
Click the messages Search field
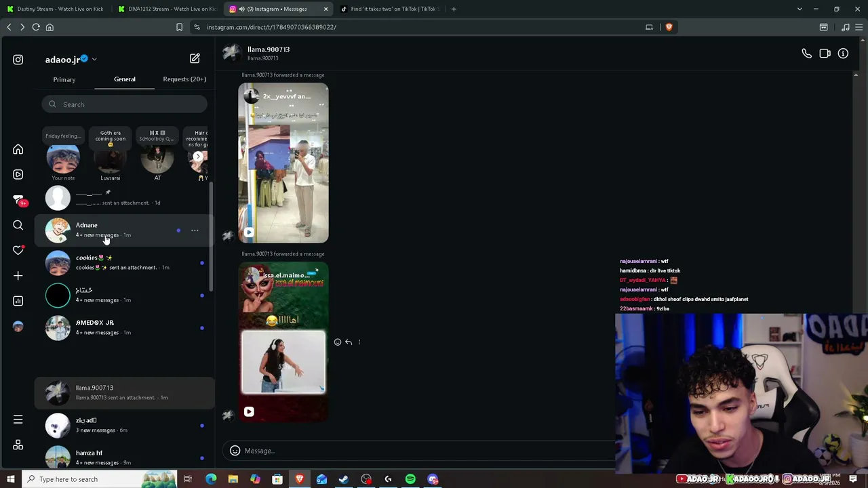(x=124, y=104)
